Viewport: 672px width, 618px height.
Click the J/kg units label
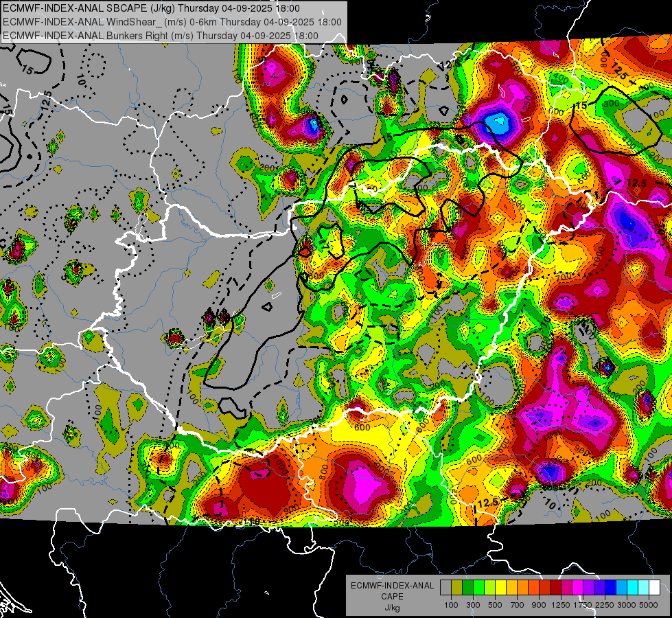[x=392, y=608]
